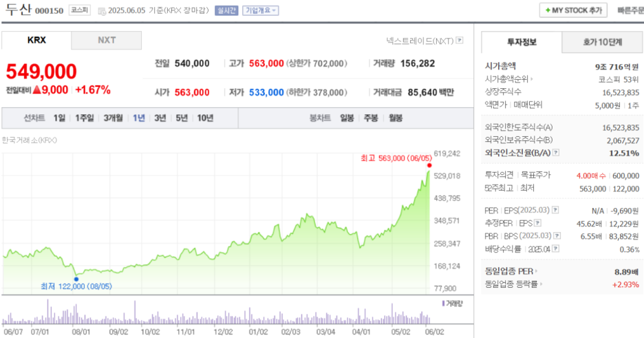
Task: Open the help icon beside 추정PER EPS
Action: coord(537,223)
